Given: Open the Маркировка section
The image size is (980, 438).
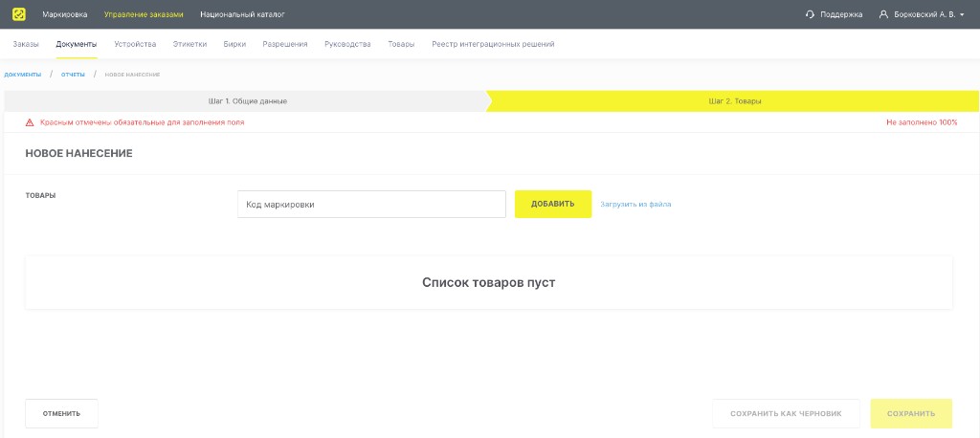Looking at the screenshot, I should point(65,14).
